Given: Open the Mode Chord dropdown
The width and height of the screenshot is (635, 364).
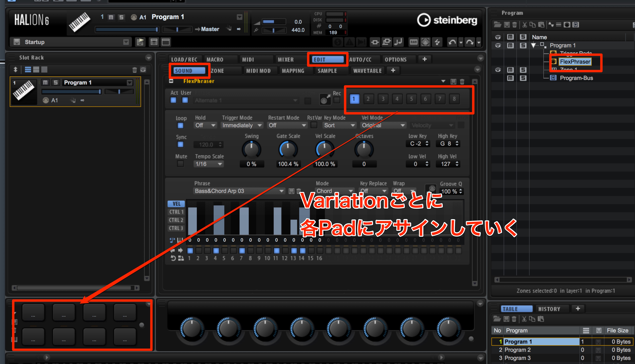Looking at the screenshot, I should point(335,191).
